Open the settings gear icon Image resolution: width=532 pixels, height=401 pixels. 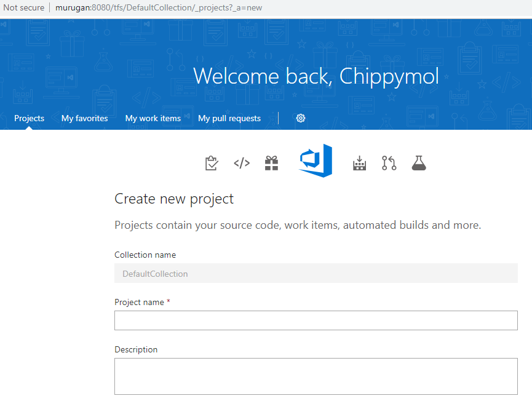pyautogui.click(x=301, y=118)
